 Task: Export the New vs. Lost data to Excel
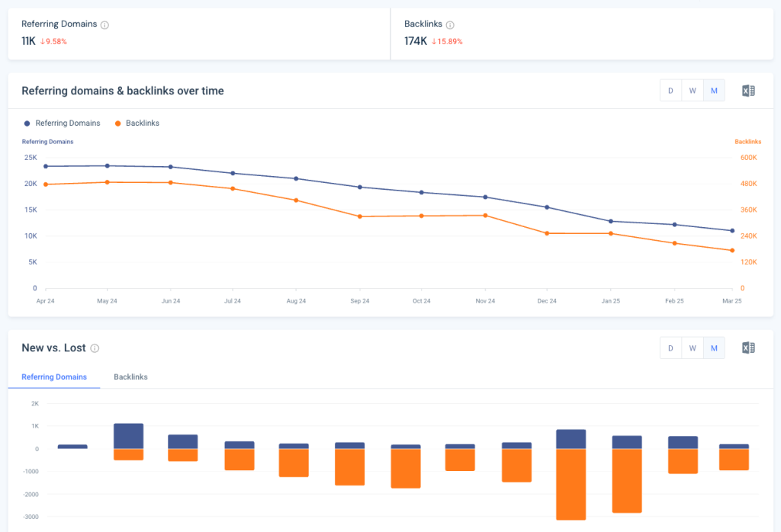748,348
